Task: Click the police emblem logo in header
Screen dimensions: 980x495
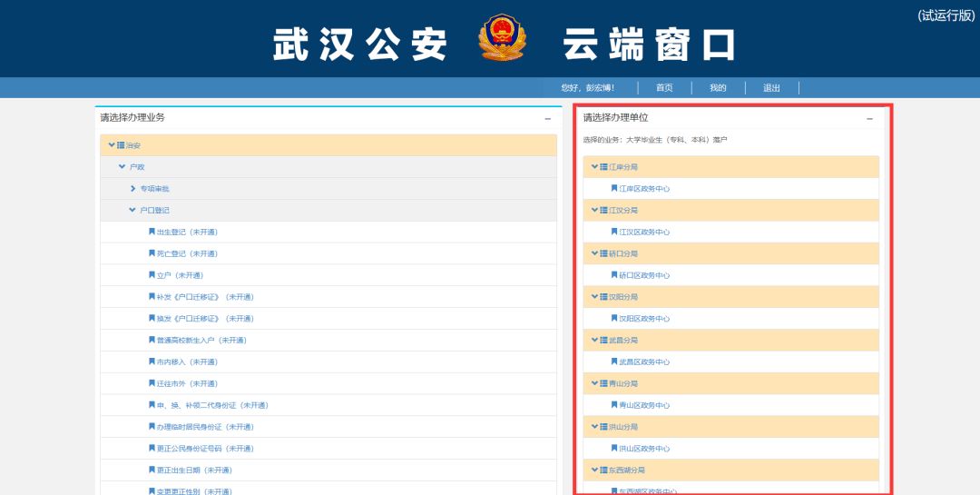Action: tap(500, 38)
